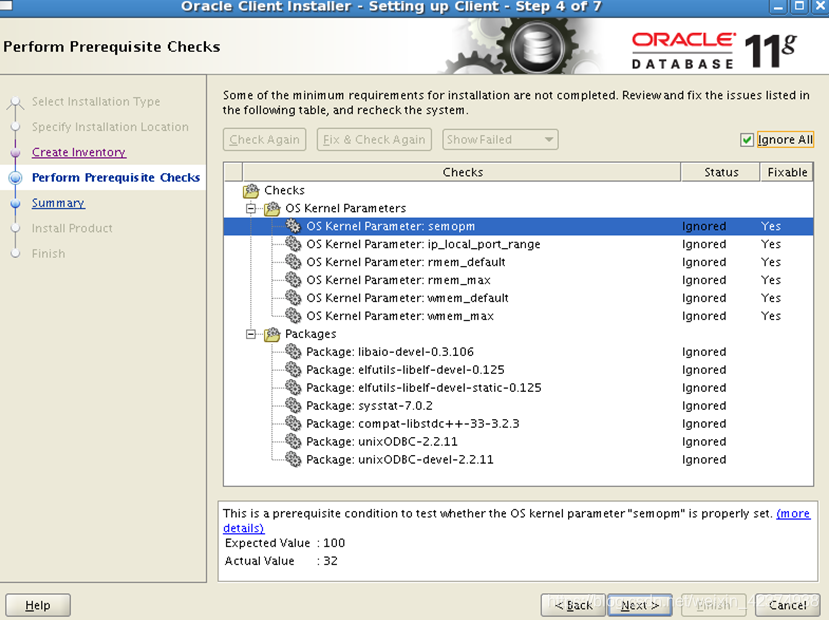Click the gear icon beside libaio-devel-0.3.106
The image size is (829, 620).
click(293, 351)
